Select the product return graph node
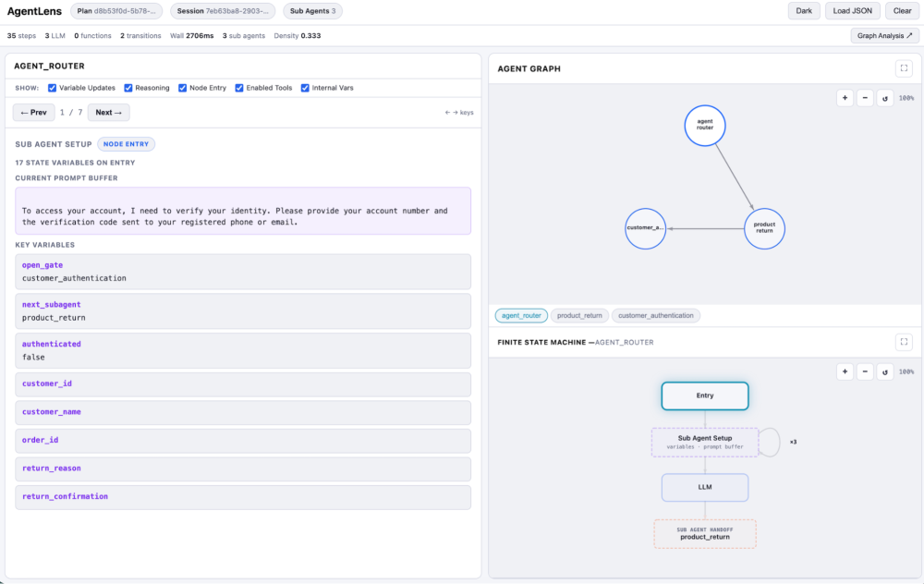 (x=764, y=228)
